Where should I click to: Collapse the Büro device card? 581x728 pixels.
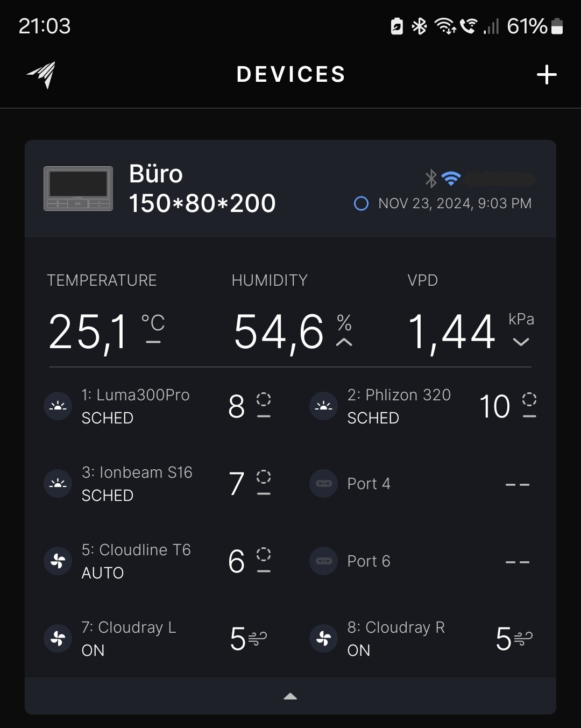pyautogui.click(x=290, y=696)
